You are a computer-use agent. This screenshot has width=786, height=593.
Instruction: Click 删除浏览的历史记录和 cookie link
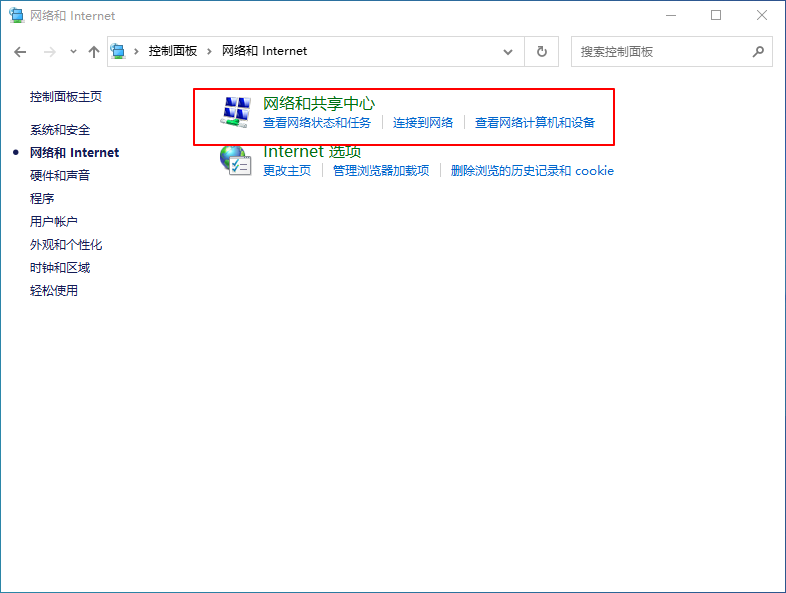[532, 171]
